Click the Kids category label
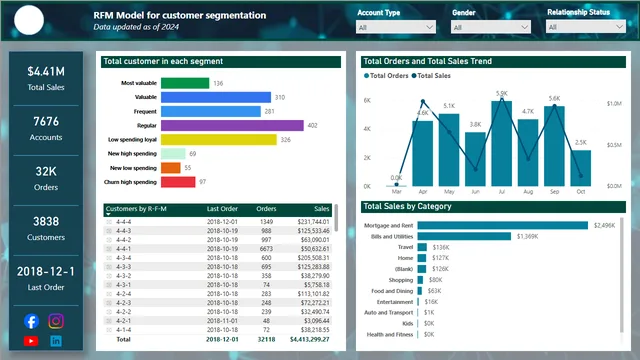The image size is (640, 360). tap(407, 324)
